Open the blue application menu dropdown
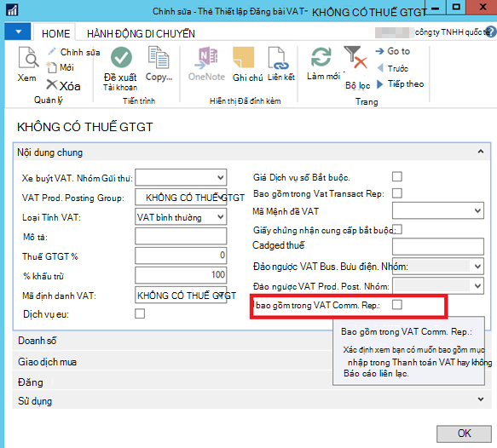The image size is (497, 448). click(x=18, y=32)
